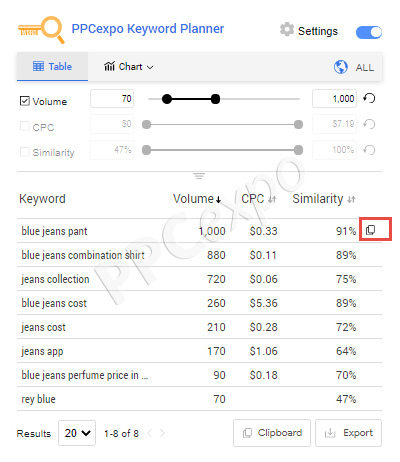Select keyword 'blue jeans combination shirt'

click(x=83, y=255)
